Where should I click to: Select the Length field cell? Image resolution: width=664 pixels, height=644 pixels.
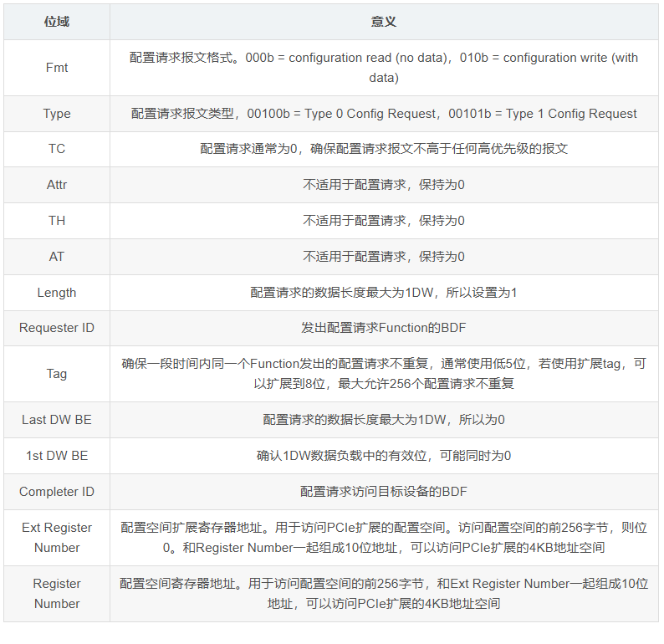(57, 293)
